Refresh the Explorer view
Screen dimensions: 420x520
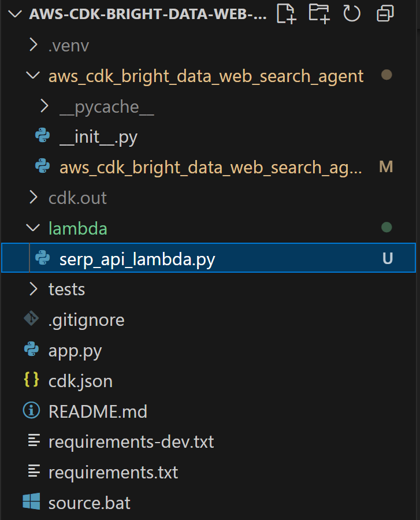352,13
